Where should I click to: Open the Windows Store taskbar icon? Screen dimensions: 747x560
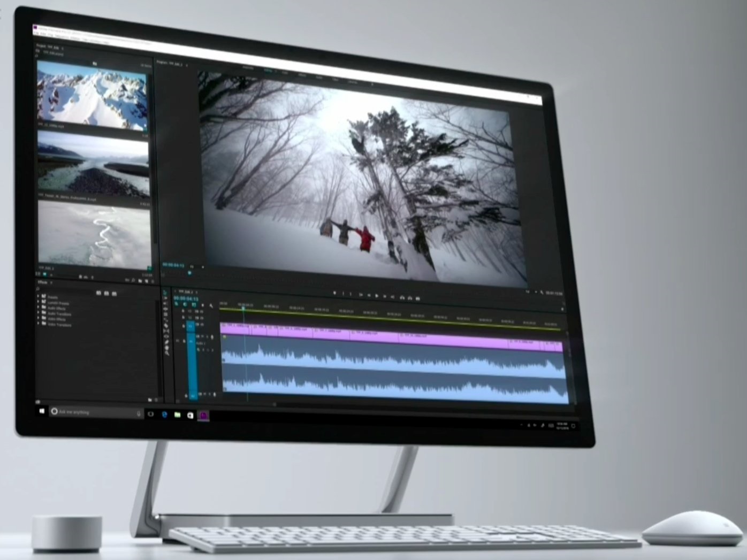(x=190, y=415)
